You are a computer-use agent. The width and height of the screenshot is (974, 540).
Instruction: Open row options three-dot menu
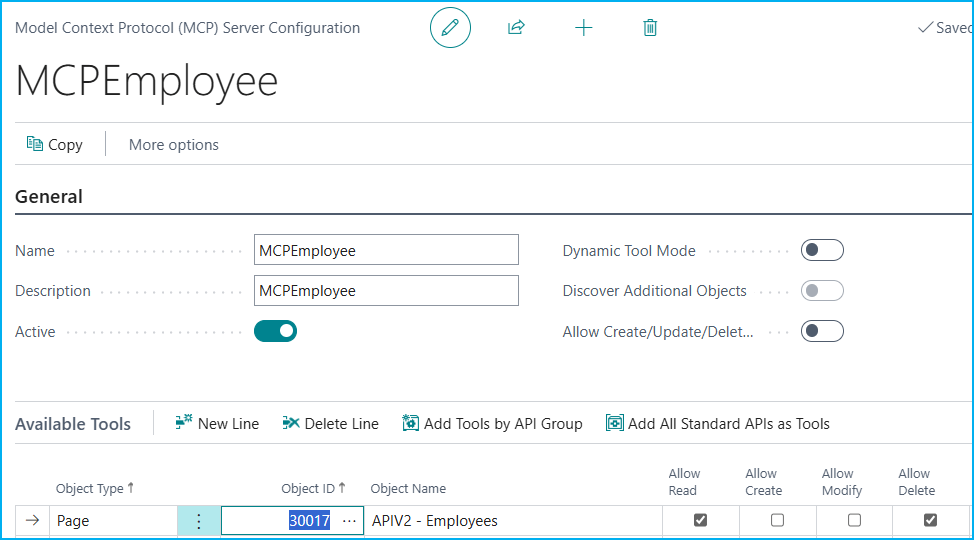point(198,521)
